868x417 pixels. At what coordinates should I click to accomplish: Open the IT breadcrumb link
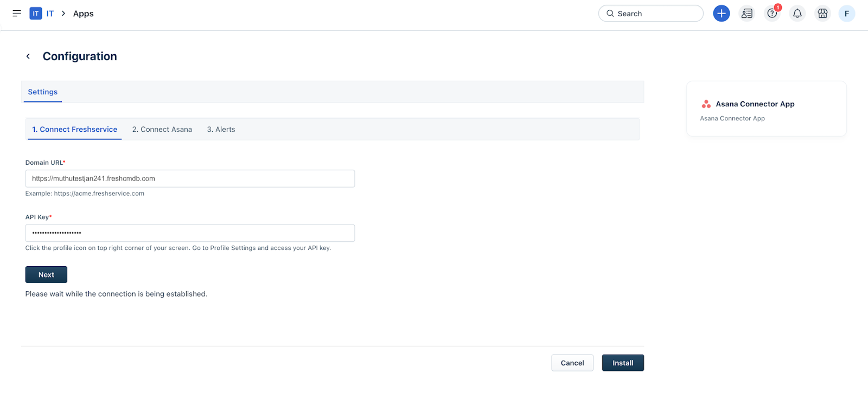[x=50, y=14]
